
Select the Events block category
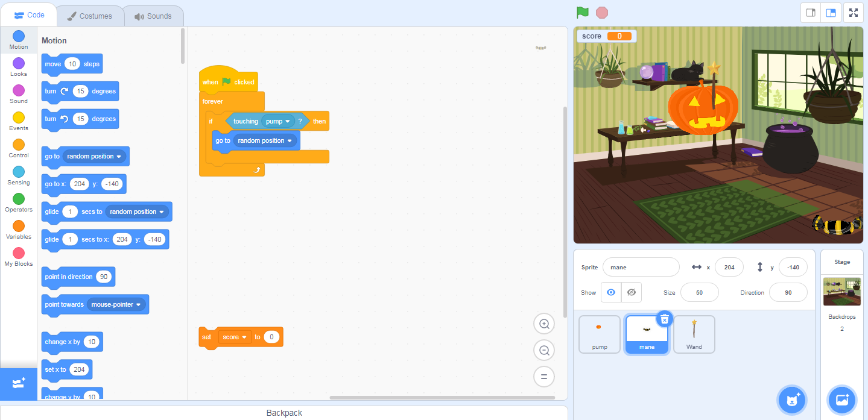pos(19,122)
